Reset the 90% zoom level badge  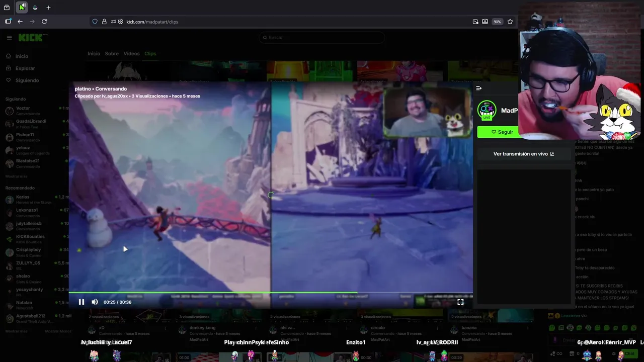coord(497,22)
